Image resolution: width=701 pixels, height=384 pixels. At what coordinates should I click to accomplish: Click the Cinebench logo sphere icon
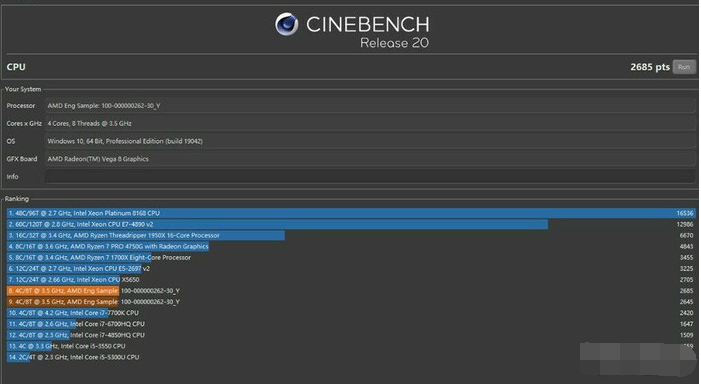(x=287, y=24)
